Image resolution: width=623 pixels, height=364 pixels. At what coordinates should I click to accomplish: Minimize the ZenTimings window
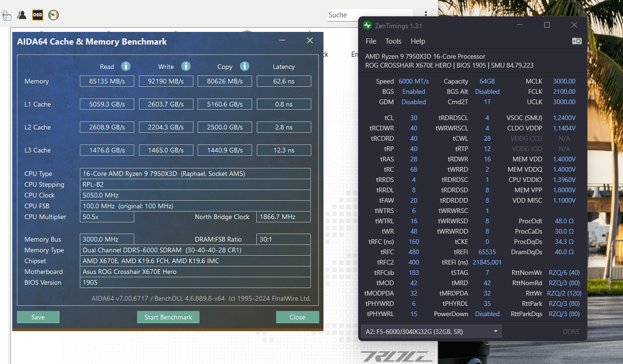point(519,25)
